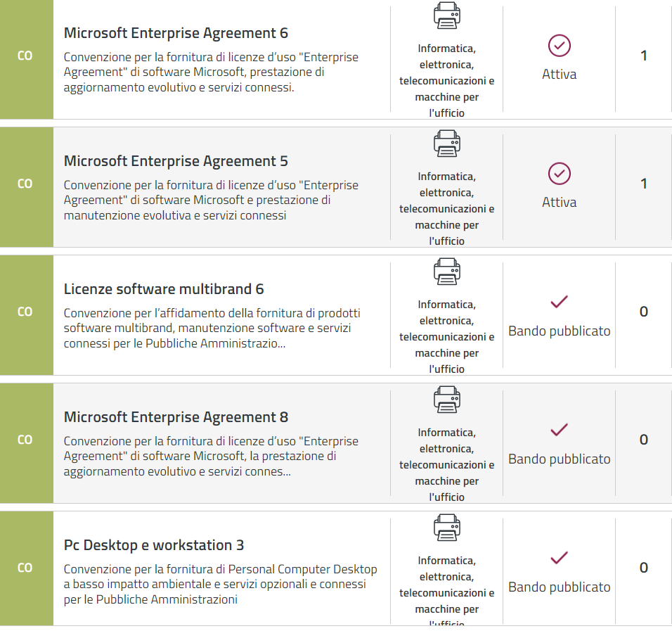Viewport: 672px width, 631px height.
Task: Click Bando pubblicato status for Enterprise Agreement 8
Action: tap(559, 459)
